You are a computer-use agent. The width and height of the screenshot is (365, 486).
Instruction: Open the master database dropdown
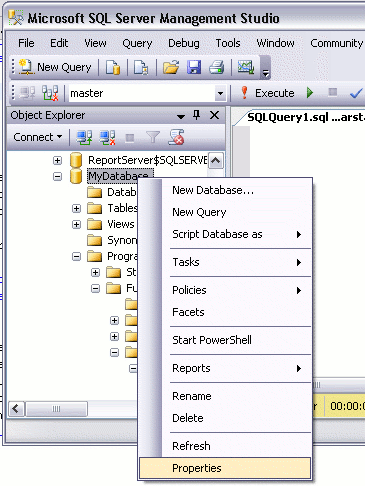pos(220,93)
